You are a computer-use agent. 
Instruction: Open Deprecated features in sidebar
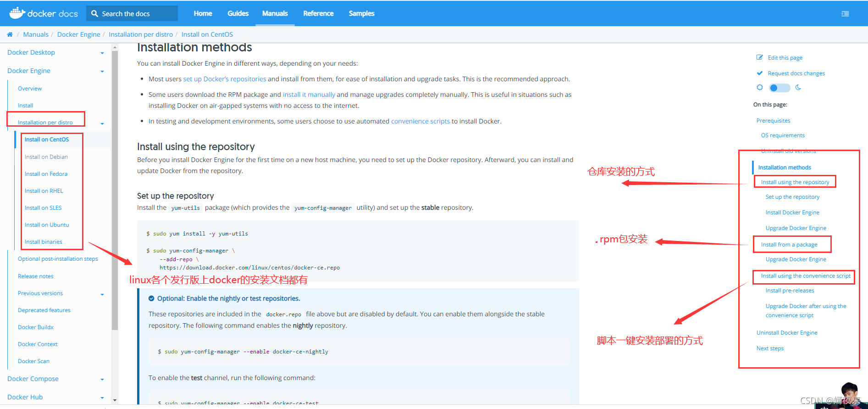pyautogui.click(x=44, y=310)
